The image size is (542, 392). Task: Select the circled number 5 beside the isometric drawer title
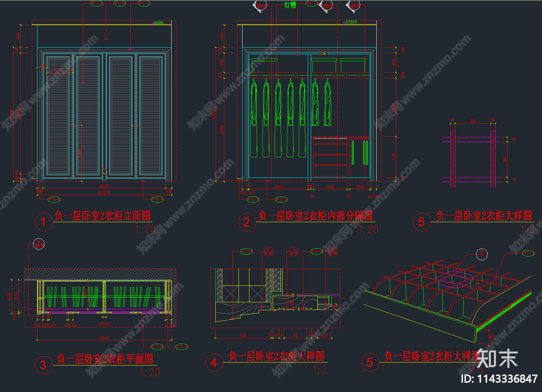point(370,363)
